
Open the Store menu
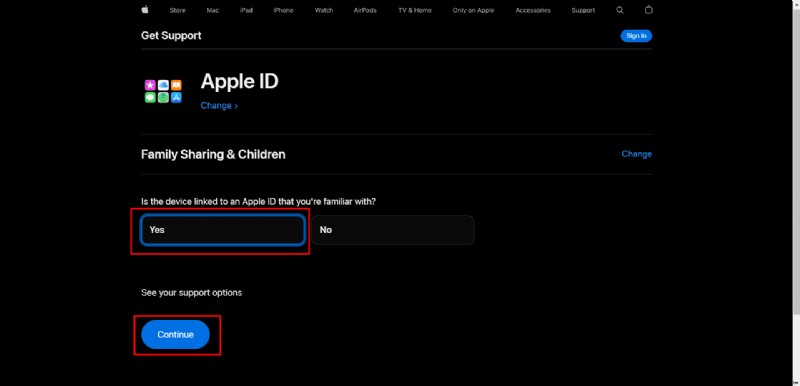[178, 10]
